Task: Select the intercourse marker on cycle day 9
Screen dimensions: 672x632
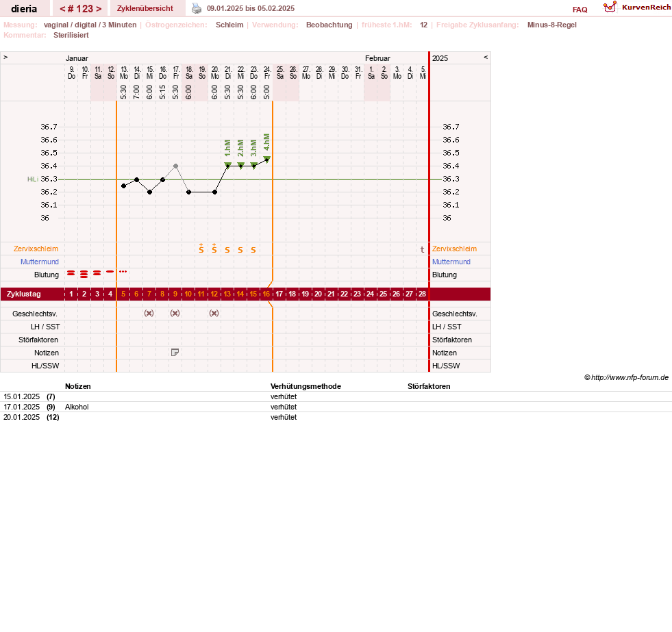Action: (x=175, y=313)
